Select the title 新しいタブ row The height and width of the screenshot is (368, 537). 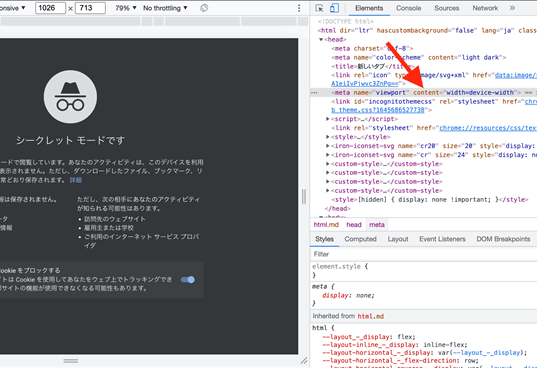[x=373, y=66]
